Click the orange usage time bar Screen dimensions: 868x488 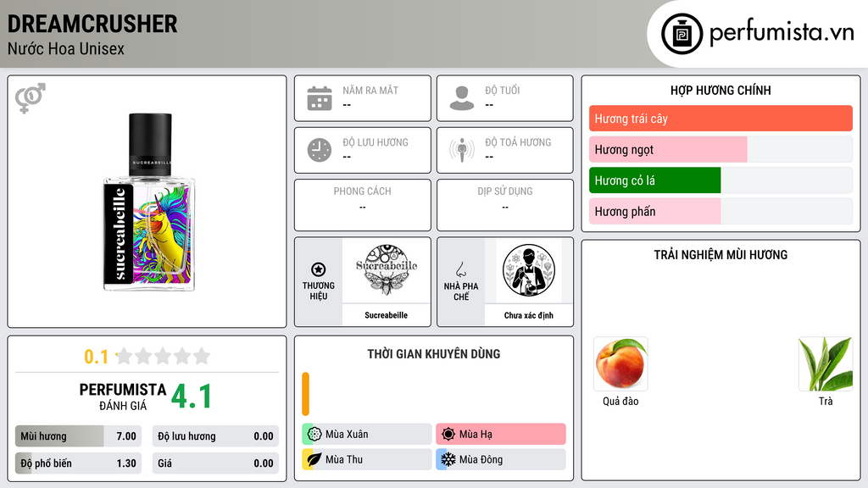[x=305, y=394]
